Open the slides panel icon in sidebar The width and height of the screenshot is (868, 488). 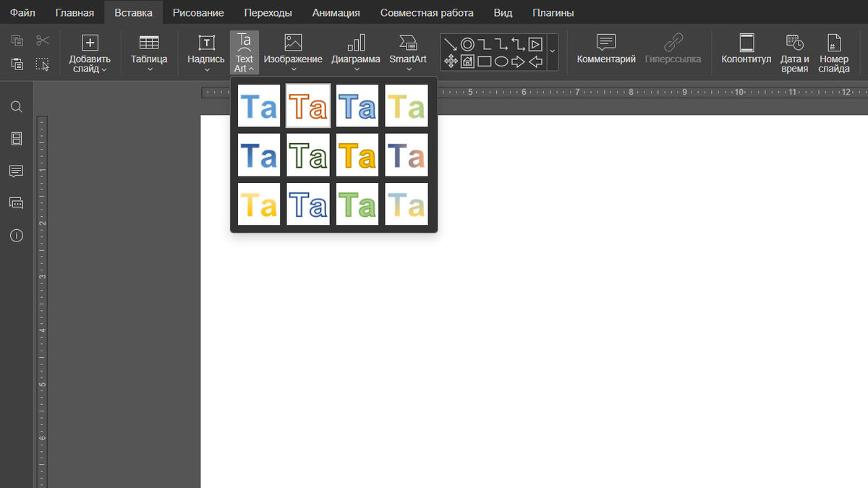point(16,139)
